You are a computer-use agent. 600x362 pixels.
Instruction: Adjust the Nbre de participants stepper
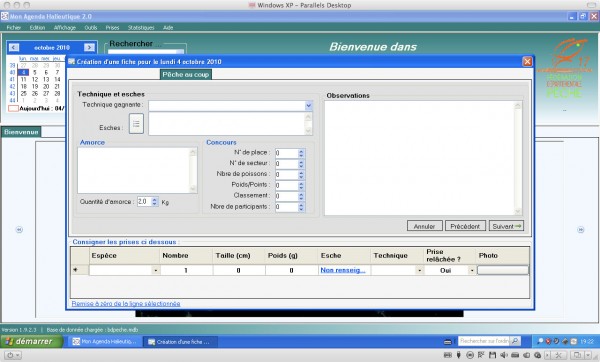[x=301, y=207]
